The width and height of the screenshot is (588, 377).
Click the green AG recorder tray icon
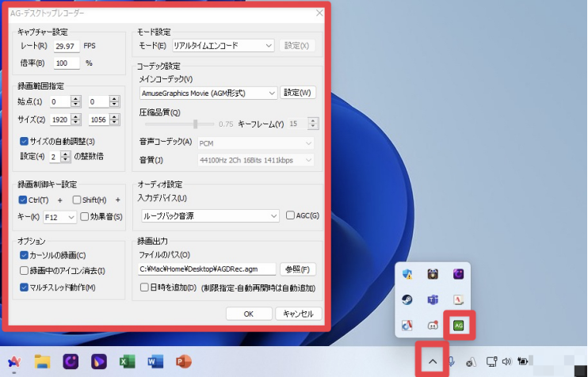(457, 325)
